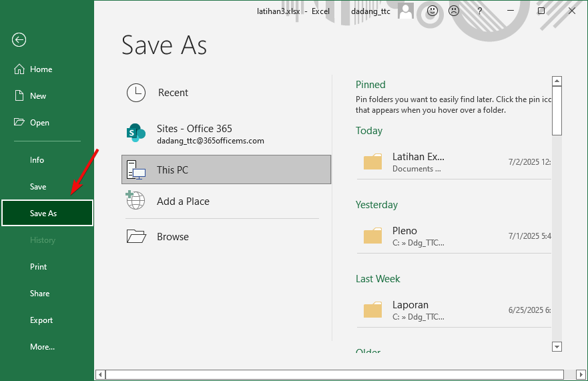Click the Open folder icon in sidebar
The height and width of the screenshot is (381, 588).
pyautogui.click(x=19, y=122)
